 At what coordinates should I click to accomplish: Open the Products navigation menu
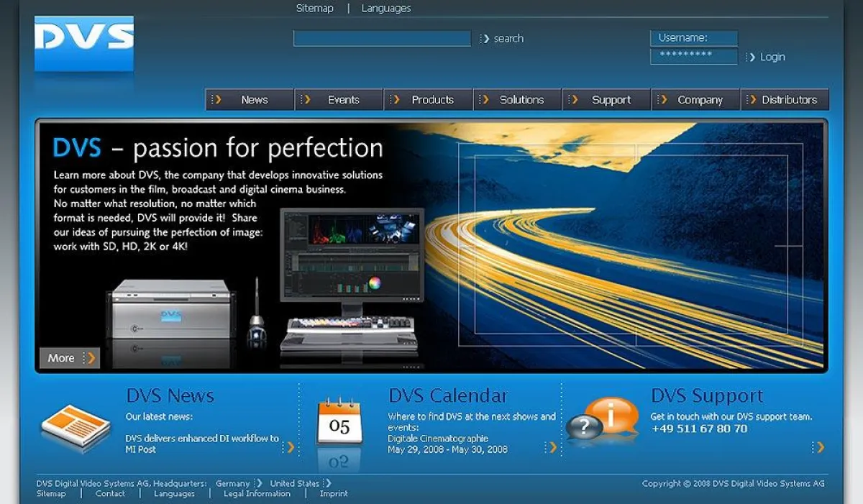(428, 100)
